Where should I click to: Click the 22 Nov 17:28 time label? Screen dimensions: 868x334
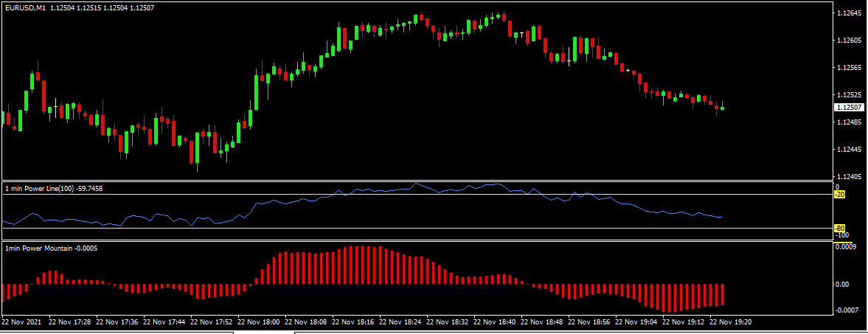tap(72, 322)
